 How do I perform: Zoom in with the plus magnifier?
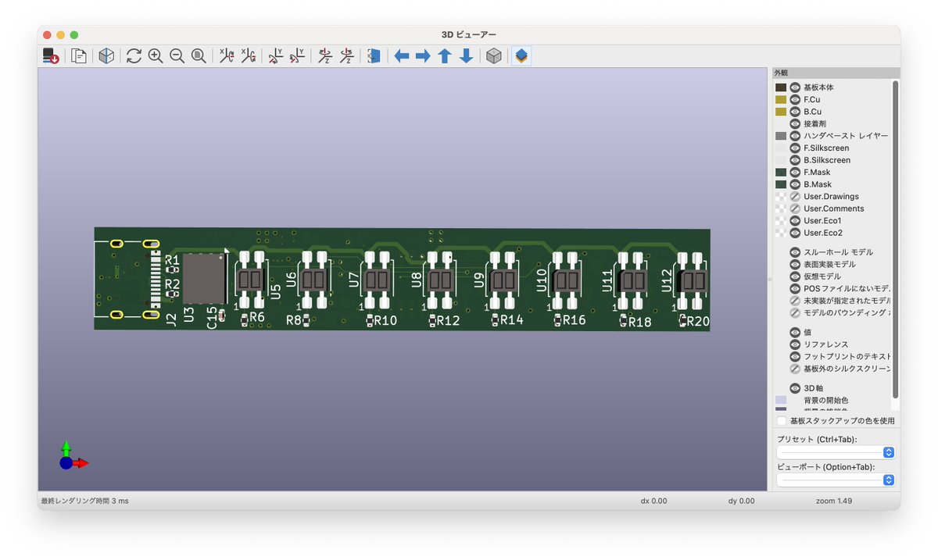[x=156, y=56]
